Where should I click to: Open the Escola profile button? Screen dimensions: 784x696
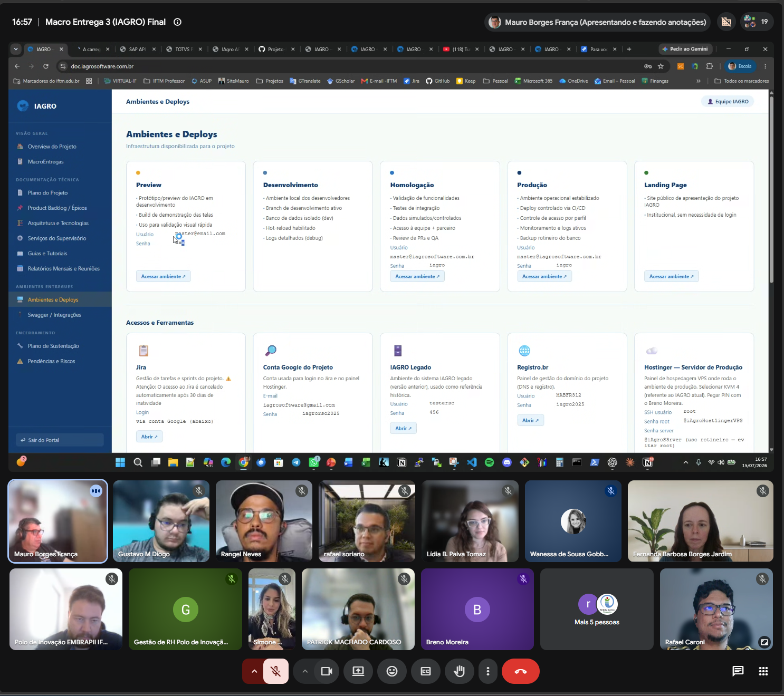(x=740, y=66)
